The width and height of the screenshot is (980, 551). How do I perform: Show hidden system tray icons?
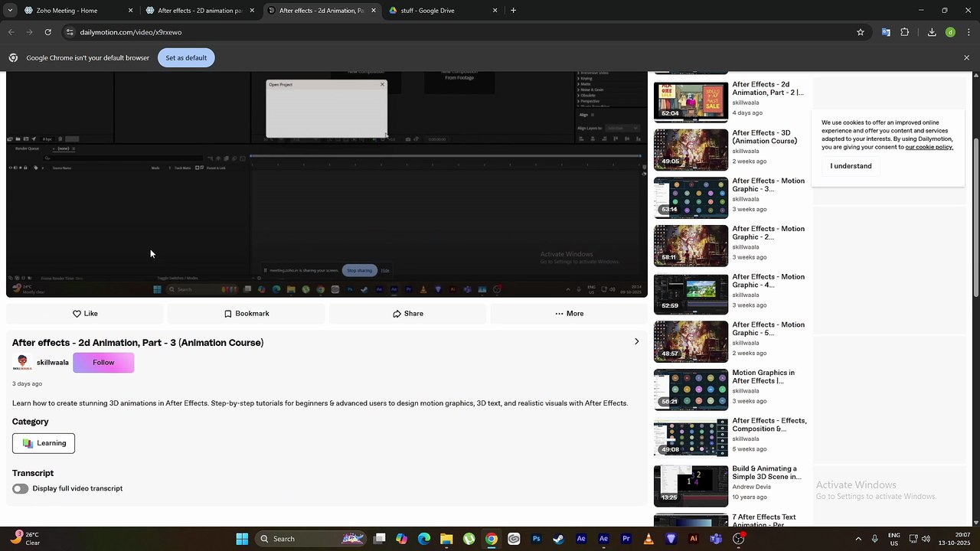[857, 539]
